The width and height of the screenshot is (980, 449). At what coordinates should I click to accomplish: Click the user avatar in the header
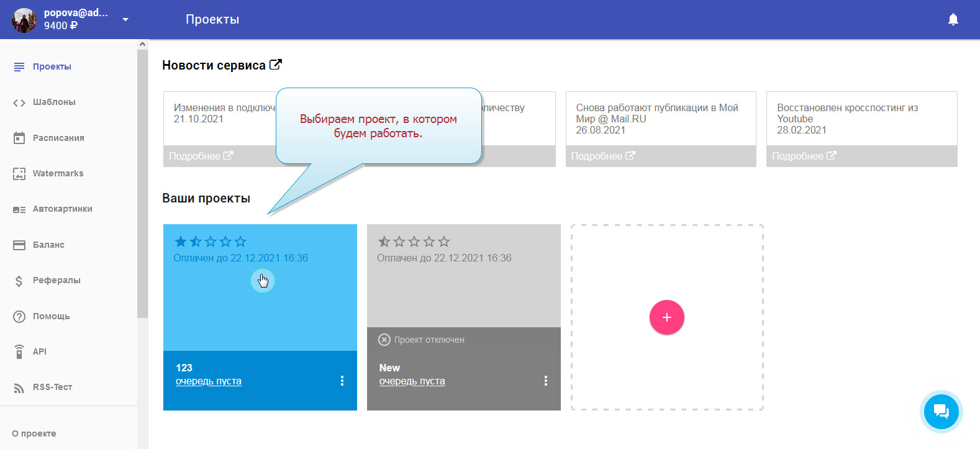click(24, 20)
